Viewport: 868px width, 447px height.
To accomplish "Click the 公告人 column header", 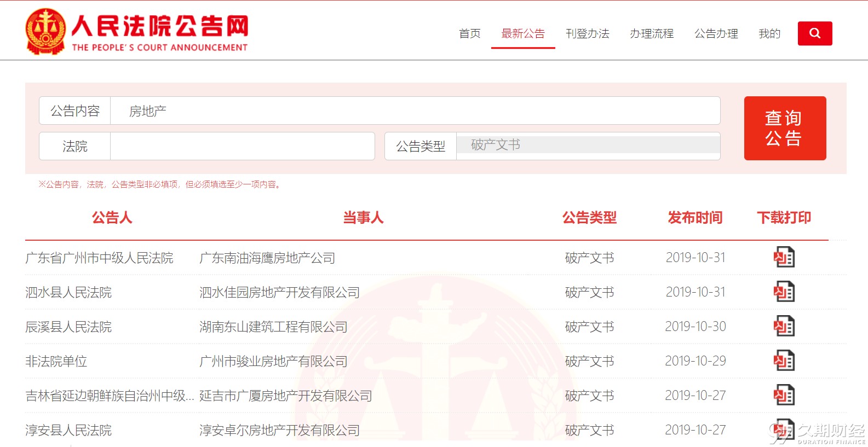I will (112, 218).
